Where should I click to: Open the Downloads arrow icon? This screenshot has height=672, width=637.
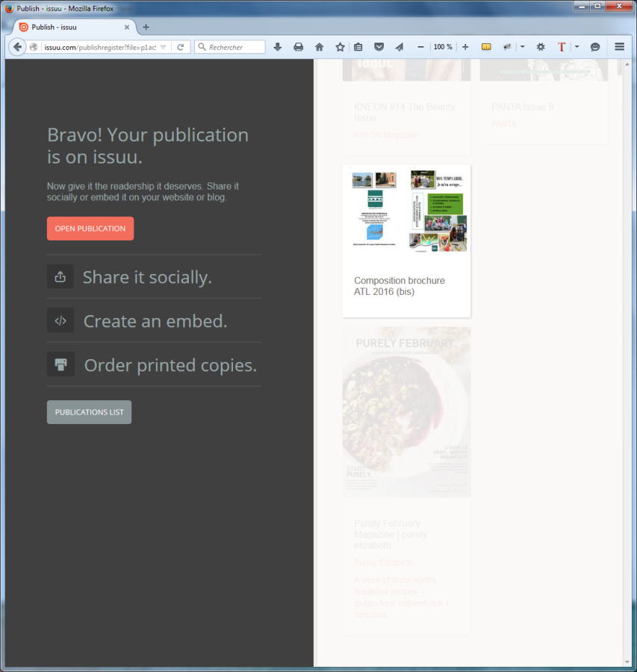pyautogui.click(x=277, y=47)
